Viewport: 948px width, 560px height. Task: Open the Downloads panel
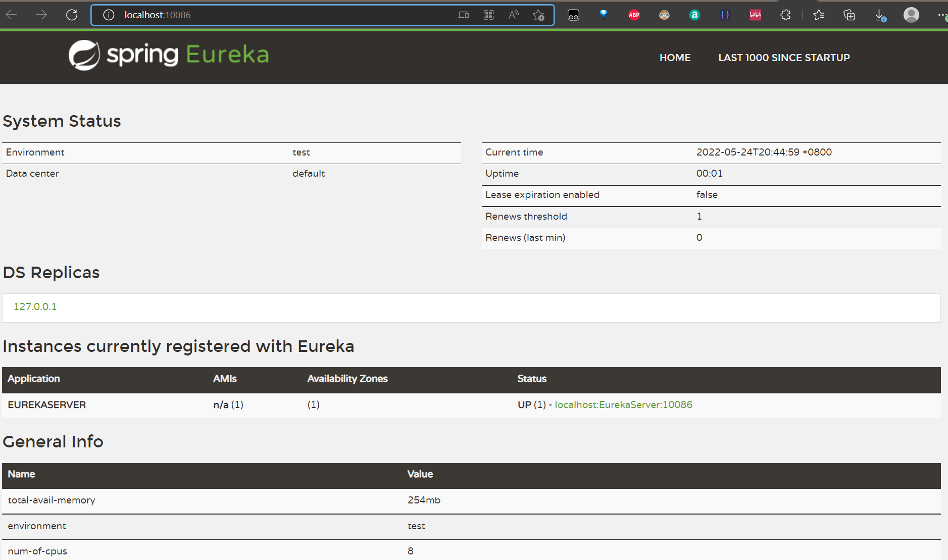tap(880, 15)
